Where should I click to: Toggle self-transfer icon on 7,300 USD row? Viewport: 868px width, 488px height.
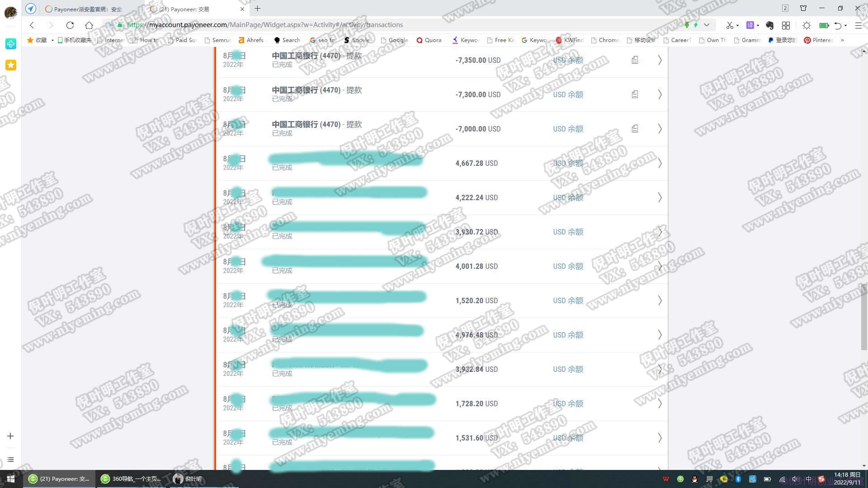(634, 94)
